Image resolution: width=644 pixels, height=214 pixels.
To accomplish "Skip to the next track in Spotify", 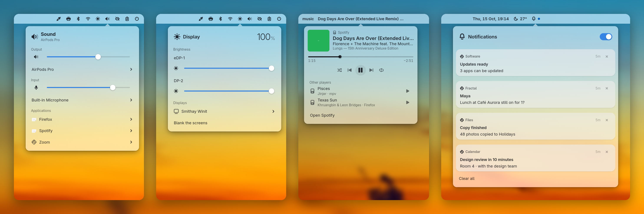I will coord(371,70).
